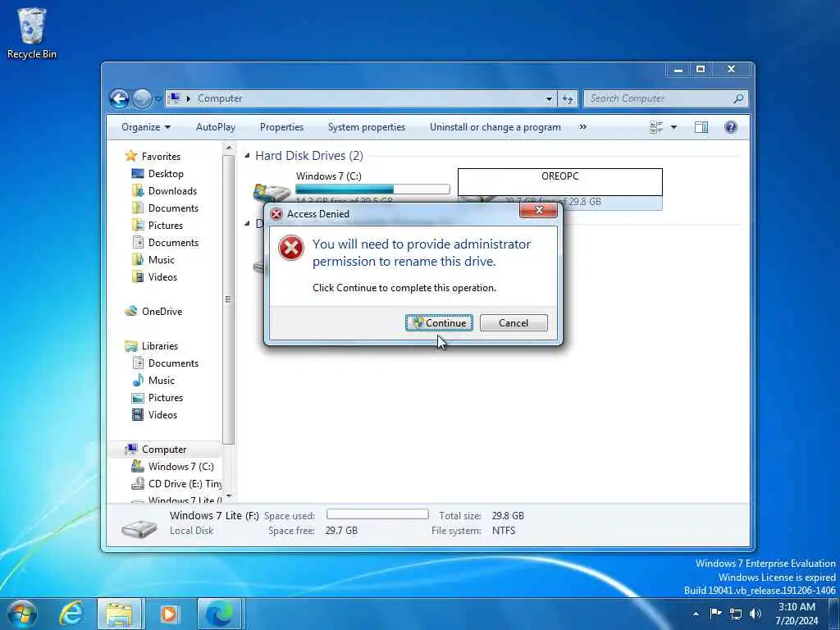Screen dimensions: 840x630
Task: Open File Explorer taskbar icon
Action: [x=120, y=614]
